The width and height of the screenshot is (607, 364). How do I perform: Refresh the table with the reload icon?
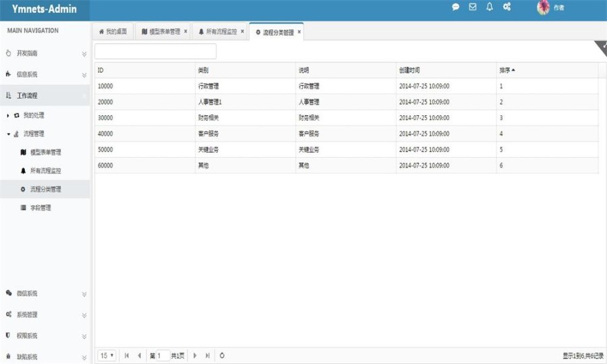pos(222,355)
